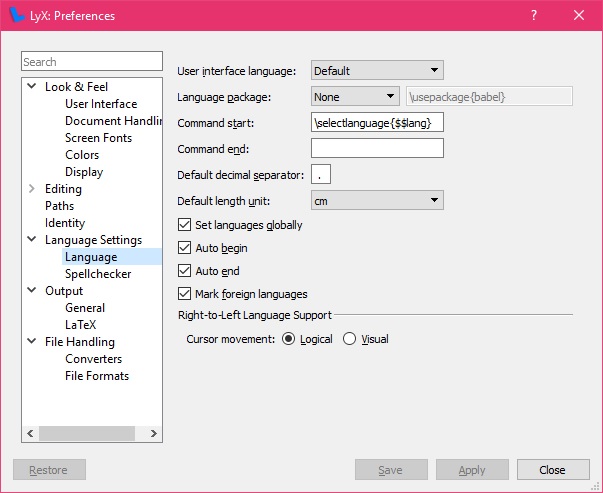Open File Formats preferences page
603x493 pixels.
[x=97, y=375]
